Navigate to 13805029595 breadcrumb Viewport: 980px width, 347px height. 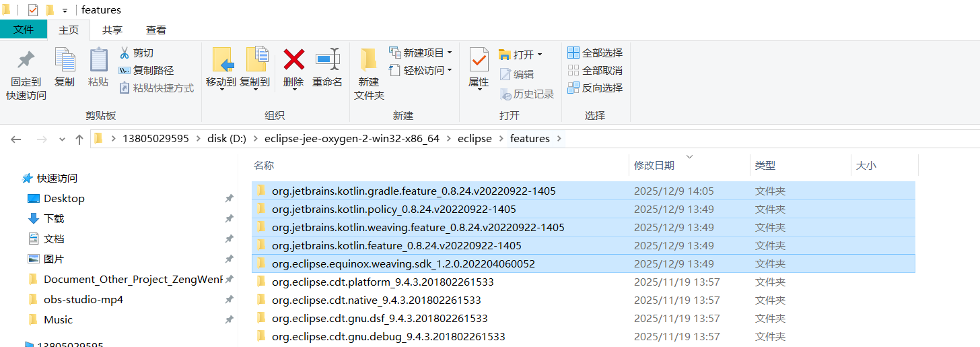tap(155, 139)
